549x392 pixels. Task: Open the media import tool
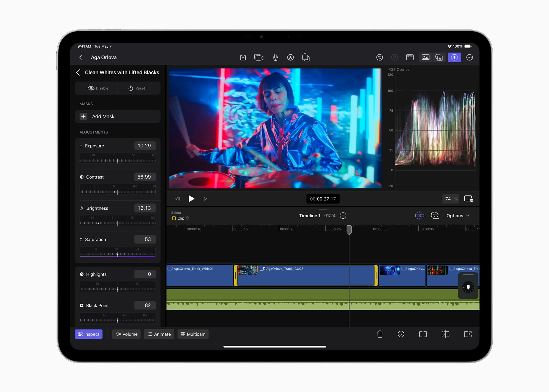(x=243, y=57)
